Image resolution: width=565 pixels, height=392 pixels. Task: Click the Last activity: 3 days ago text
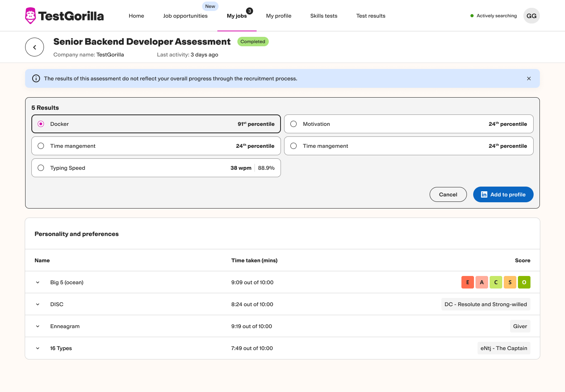[188, 54]
